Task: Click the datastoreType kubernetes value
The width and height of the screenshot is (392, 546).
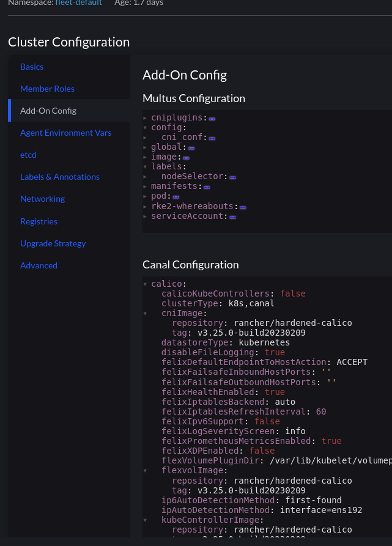Action: coord(264,342)
